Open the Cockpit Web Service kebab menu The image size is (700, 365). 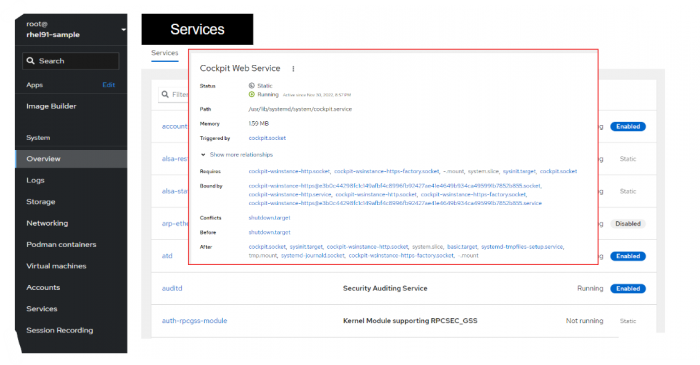293,69
